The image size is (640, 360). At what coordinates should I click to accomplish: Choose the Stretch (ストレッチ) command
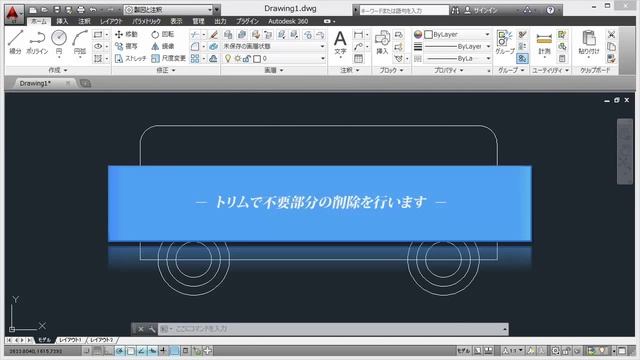click(x=130, y=58)
